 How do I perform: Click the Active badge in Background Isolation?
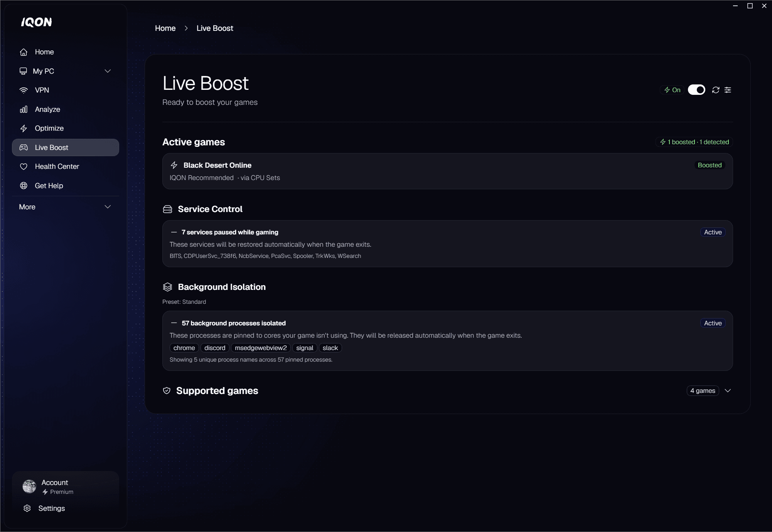pyautogui.click(x=713, y=323)
